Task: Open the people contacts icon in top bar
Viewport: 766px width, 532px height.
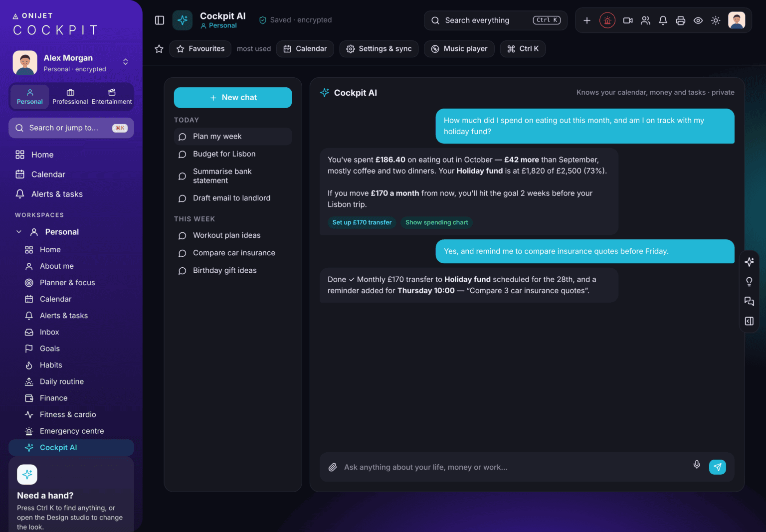Action: tap(645, 20)
